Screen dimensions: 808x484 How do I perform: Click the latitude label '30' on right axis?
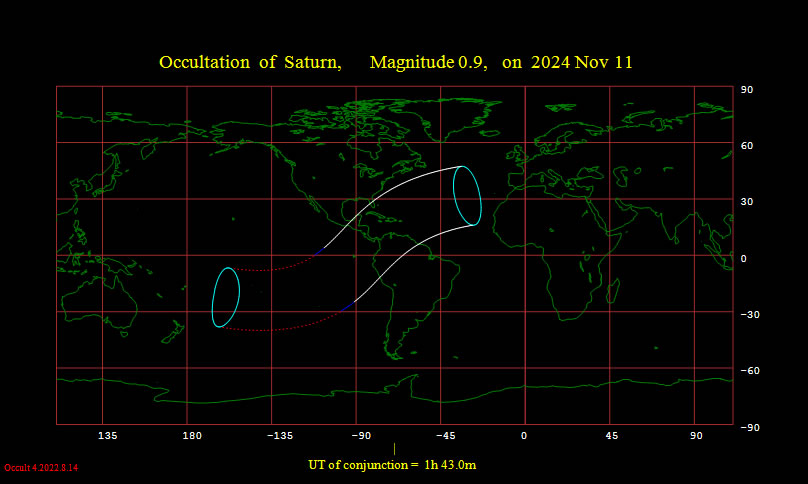point(747,202)
